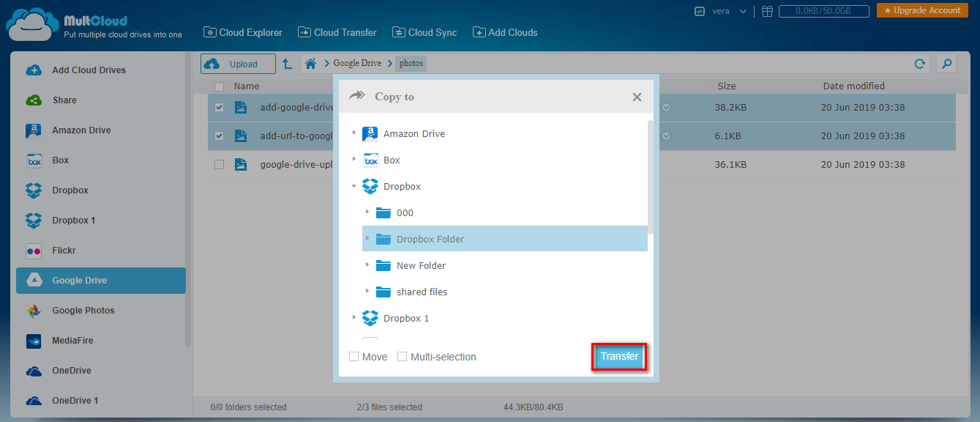Expand the New Folder node
The width and height of the screenshot is (980, 422).
367,265
